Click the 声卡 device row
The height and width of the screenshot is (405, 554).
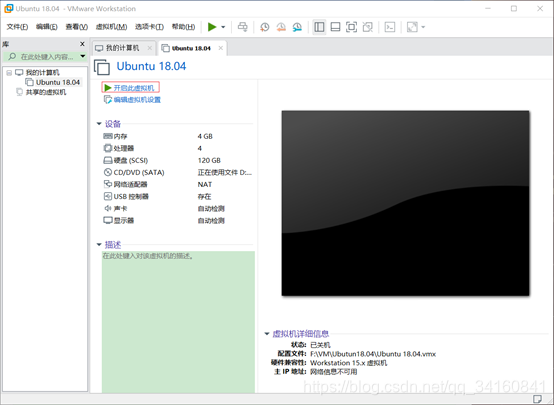pos(178,209)
